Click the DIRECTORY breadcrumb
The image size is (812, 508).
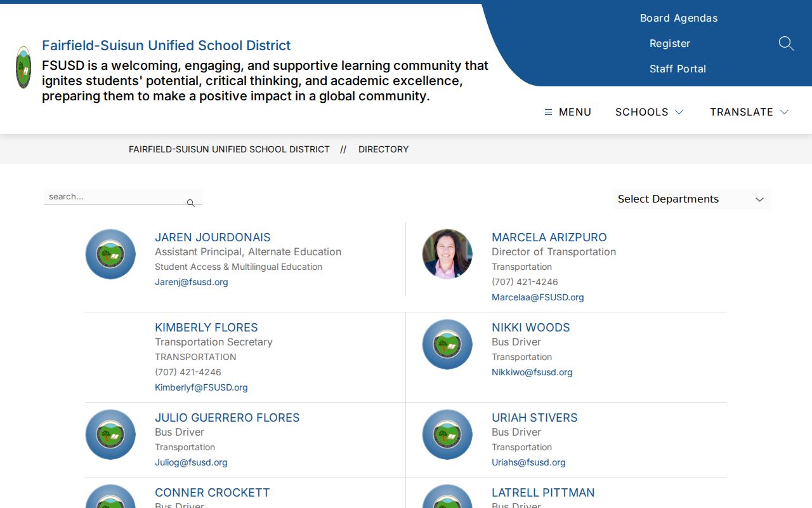click(x=383, y=149)
